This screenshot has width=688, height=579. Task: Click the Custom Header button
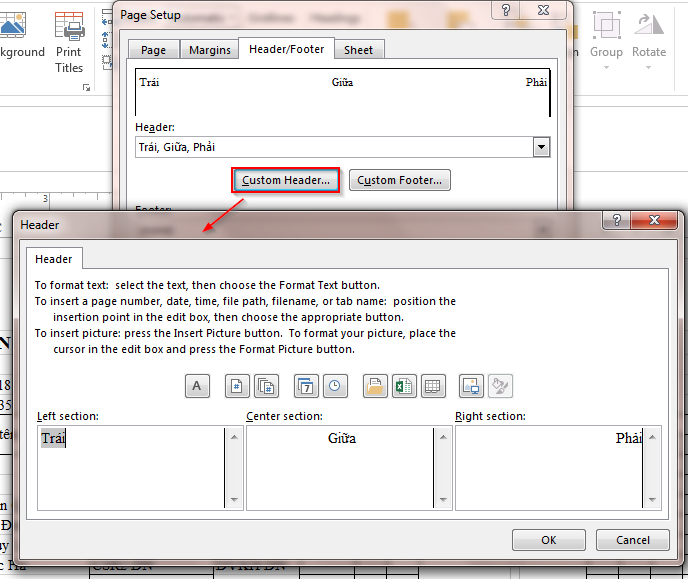coord(286,180)
